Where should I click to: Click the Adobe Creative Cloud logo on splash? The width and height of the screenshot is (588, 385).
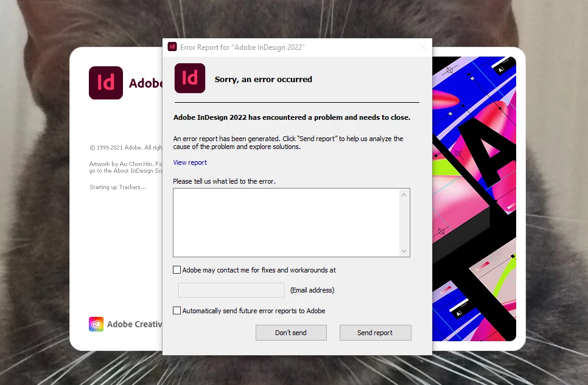pyautogui.click(x=96, y=324)
